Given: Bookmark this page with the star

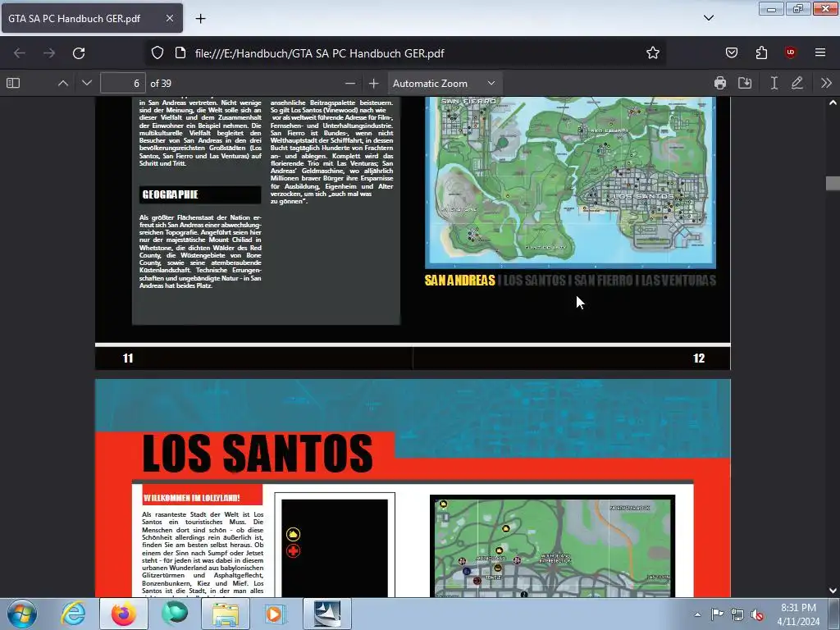Looking at the screenshot, I should coord(652,52).
